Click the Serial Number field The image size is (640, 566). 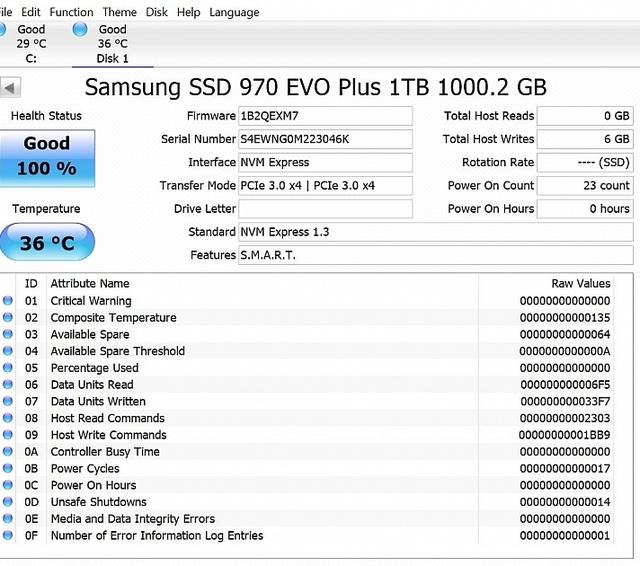click(x=325, y=140)
